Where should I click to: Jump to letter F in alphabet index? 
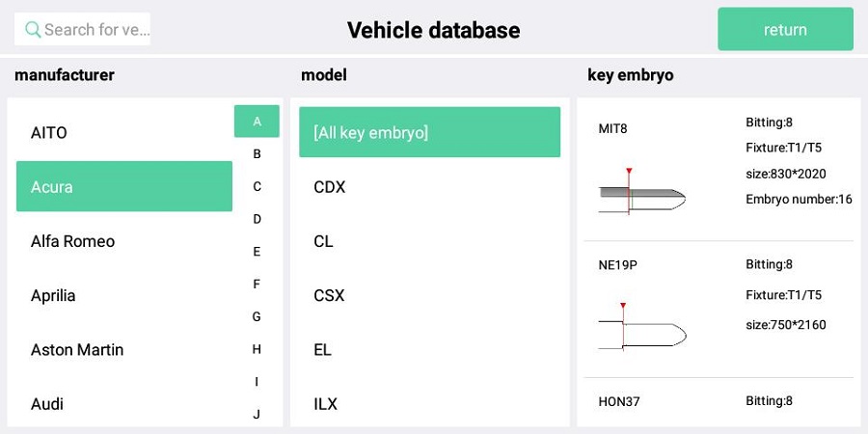[x=257, y=285]
